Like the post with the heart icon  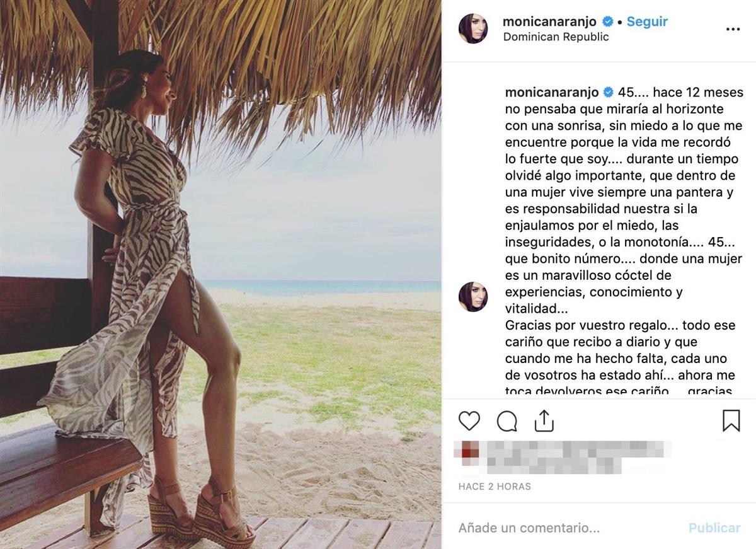tap(469, 420)
